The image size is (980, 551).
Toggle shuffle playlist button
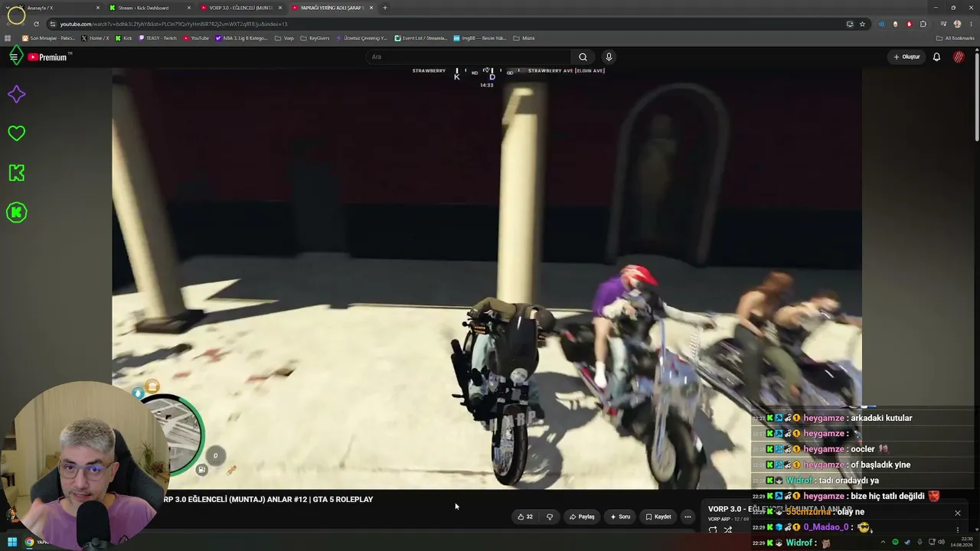(728, 530)
